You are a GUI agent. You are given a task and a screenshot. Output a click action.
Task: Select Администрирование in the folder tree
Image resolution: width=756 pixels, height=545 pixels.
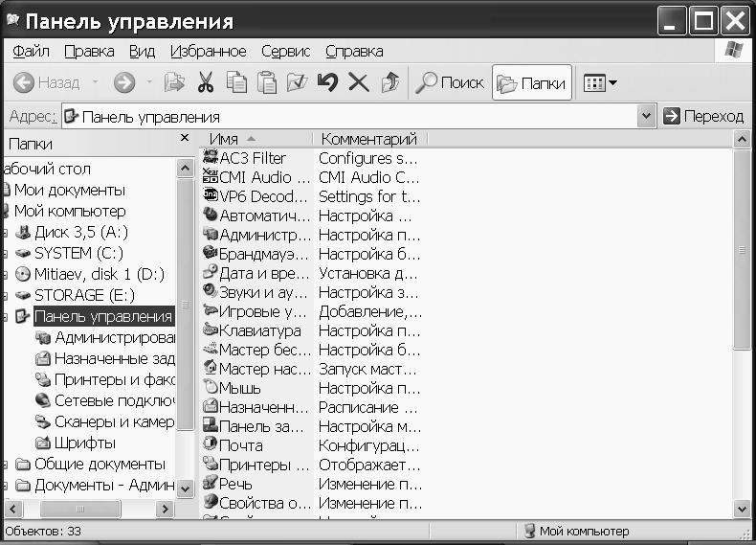pyautogui.click(x=114, y=337)
